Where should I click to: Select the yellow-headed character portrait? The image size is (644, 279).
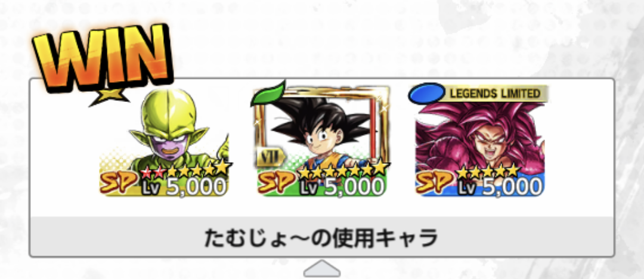coord(165,142)
